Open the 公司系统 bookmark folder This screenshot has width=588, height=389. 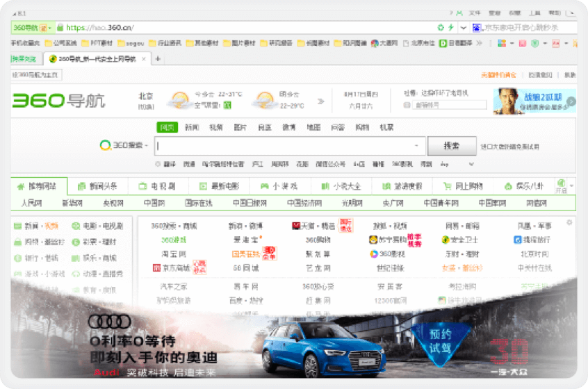60,44
